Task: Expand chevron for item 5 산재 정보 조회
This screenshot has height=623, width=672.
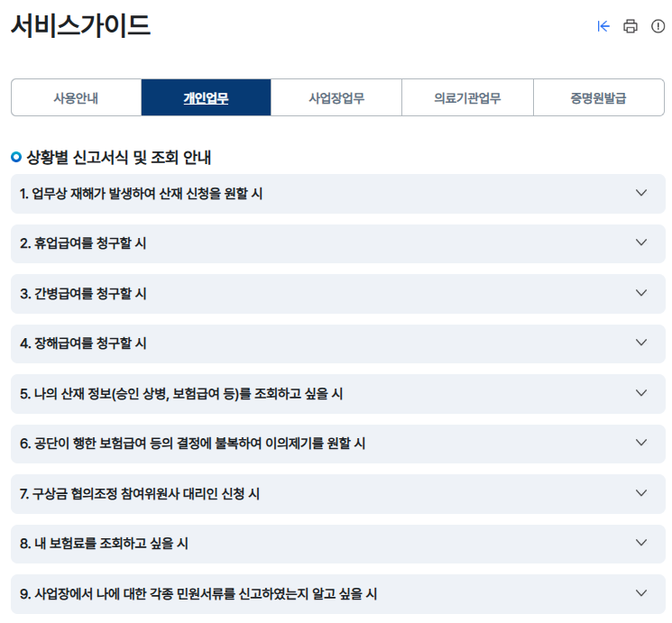Action: point(641,393)
